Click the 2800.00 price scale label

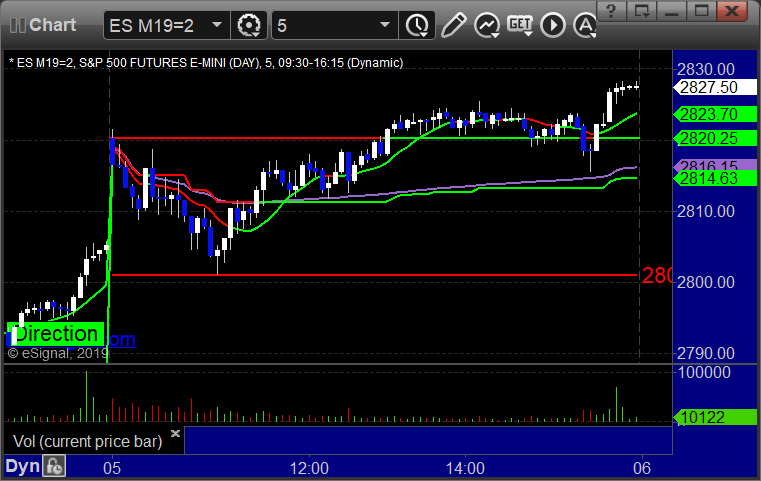tap(706, 282)
